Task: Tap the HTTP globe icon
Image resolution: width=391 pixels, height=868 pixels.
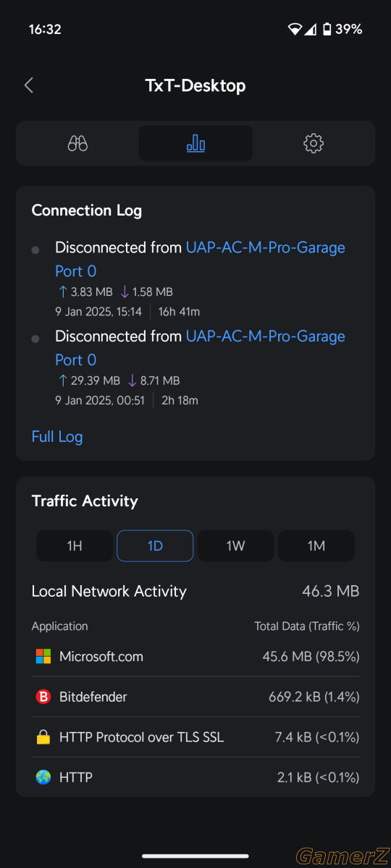Action: click(x=43, y=778)
